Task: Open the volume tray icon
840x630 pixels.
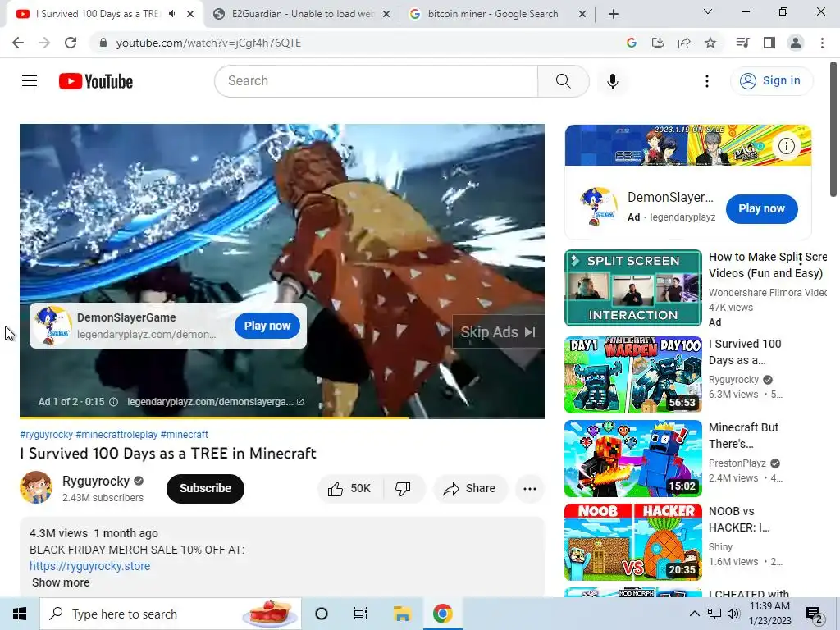Action: (x=734, y=614)
